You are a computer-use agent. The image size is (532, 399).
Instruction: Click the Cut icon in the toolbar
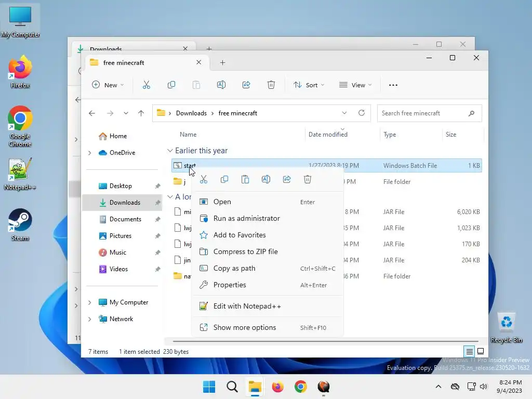click(x=146, y=85)
